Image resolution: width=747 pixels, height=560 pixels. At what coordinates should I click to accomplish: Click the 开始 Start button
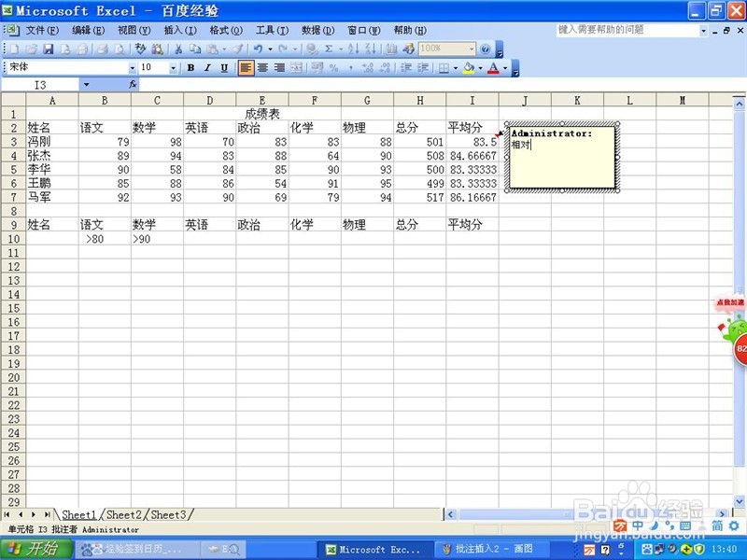click(36, 550)
